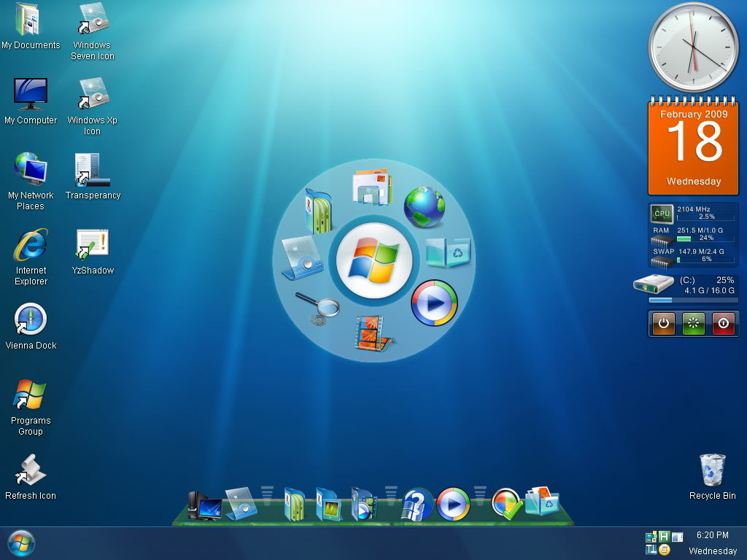
Task: Open the glass settings icon in circular menu
Action: click(x=301, y=257)
